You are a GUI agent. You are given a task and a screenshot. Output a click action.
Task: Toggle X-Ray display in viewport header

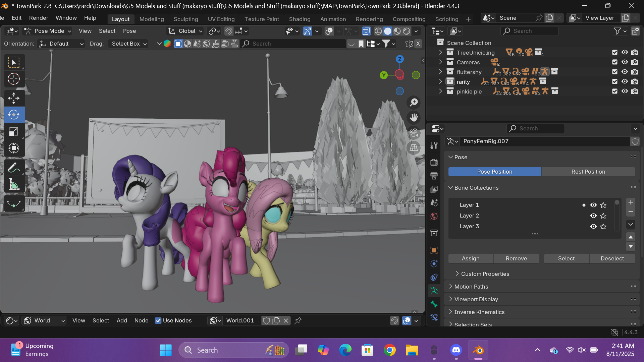click(x=366, y=31)
